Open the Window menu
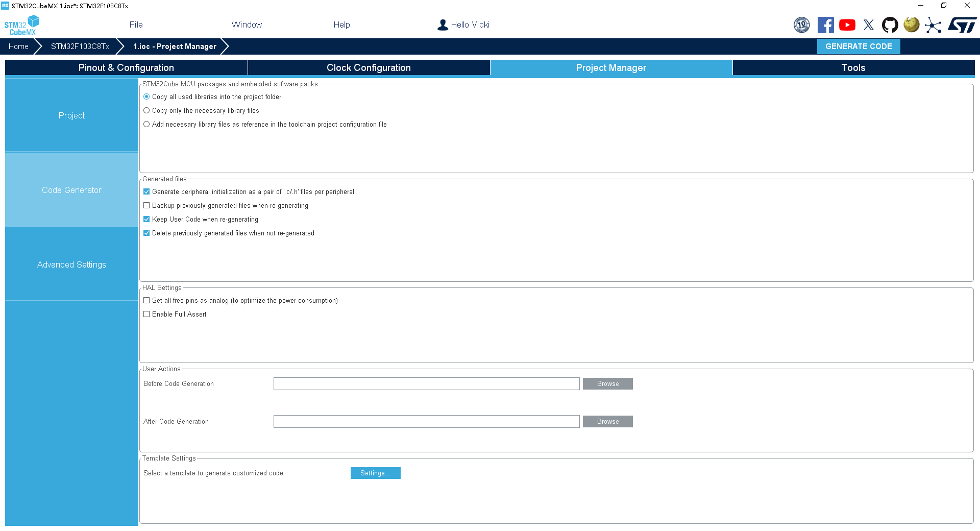Screen dimensions: 980x531 247,25
